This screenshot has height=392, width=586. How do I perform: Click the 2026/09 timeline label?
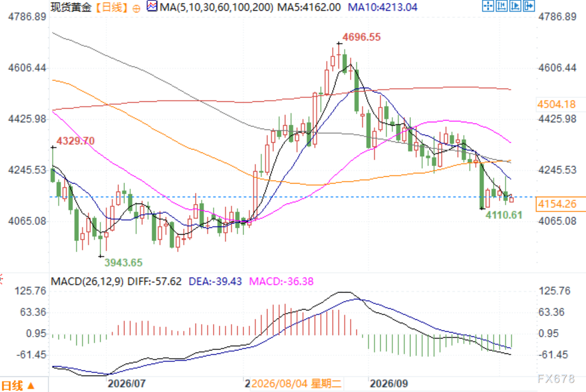pos(389,384)
